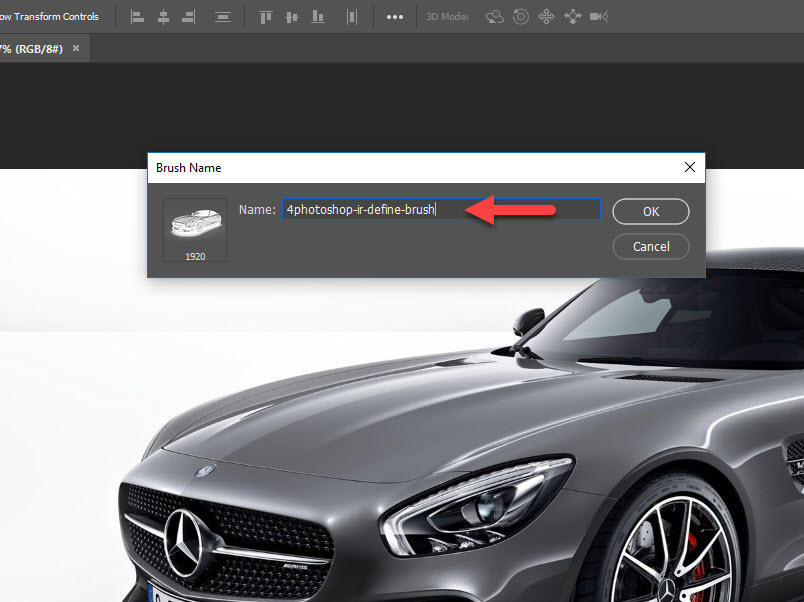Select the 3D Zoom camera icon
Image resolution: width=804 pixels, height=602 pixels.
click(x=599, y=17)
